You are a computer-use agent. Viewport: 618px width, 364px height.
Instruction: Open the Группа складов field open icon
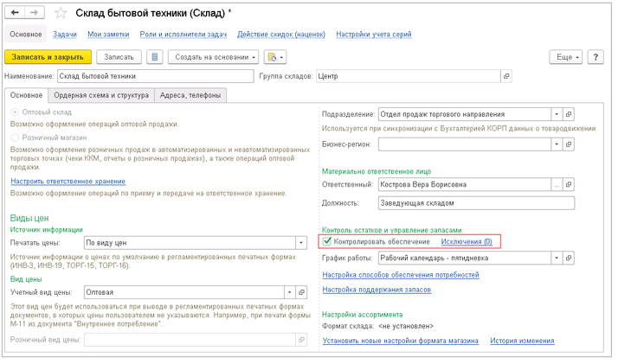pos(505,76)
